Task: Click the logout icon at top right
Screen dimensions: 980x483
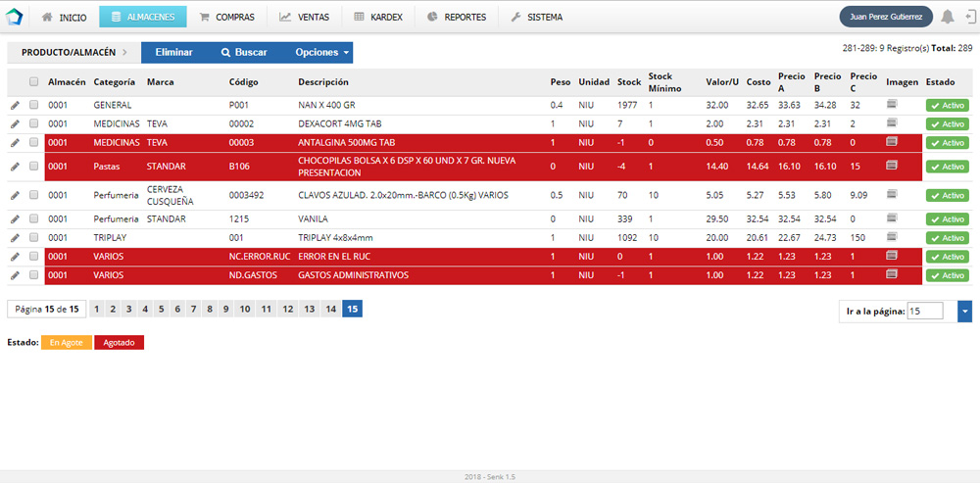Action: (968, 17)
